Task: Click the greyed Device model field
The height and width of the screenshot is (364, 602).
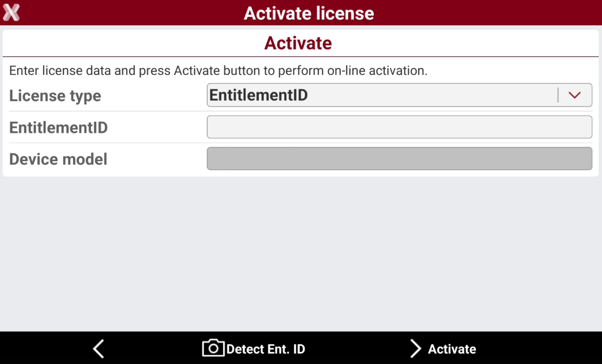Action: tap(399, 159)
